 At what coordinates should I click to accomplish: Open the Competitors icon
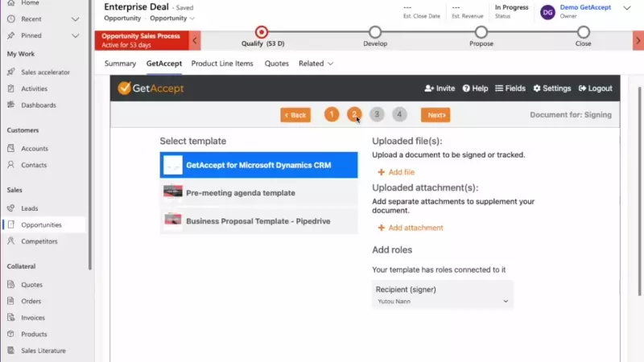click(x=11, y=241)
